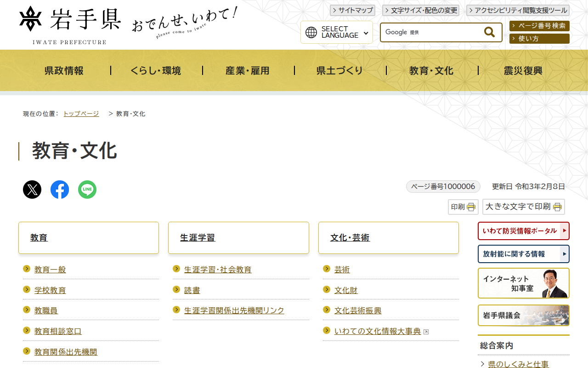Click the ページ番号1000006 label
This screenshot has width=588, height=368.
point(443,186)
